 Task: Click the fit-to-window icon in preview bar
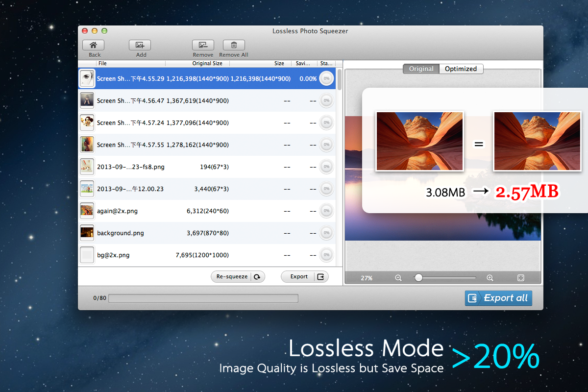pos(521,278)
